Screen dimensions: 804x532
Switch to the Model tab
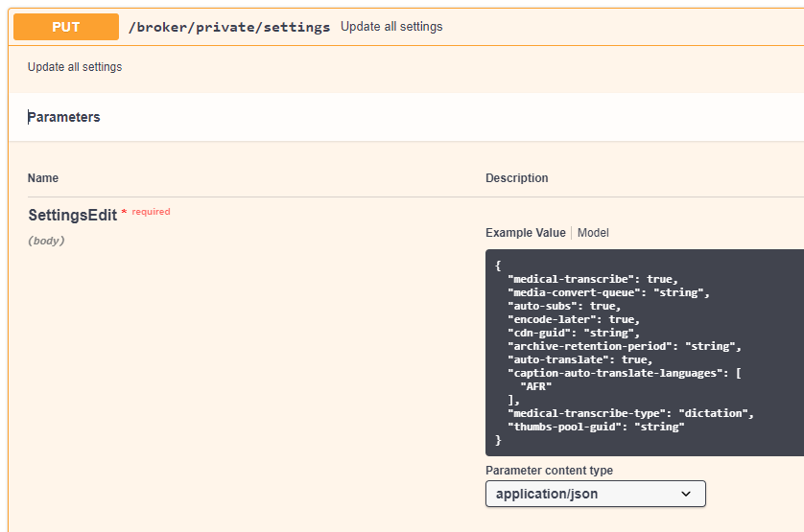pos(593,233)
